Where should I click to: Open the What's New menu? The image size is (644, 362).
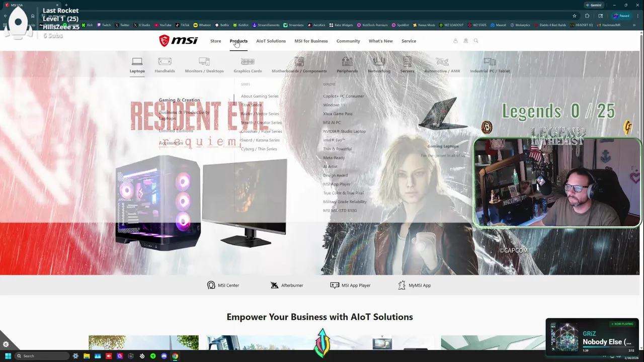(x=380, y=41)
